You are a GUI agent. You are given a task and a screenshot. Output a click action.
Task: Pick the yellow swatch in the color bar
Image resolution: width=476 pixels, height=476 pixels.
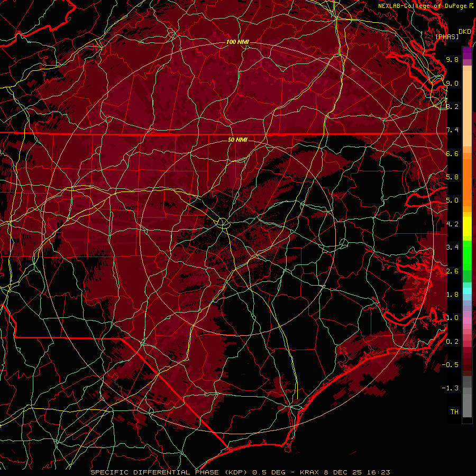point(467,226)
